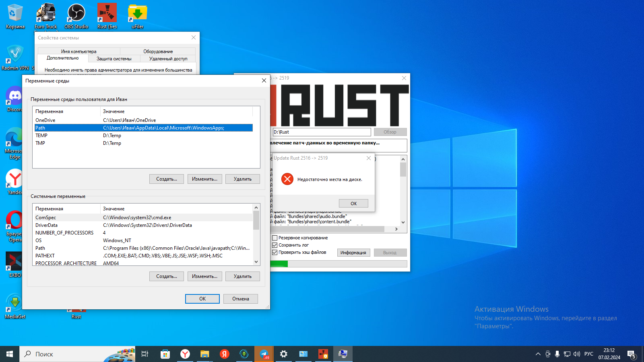The width and height of the screenshot is (644, 362).
Task: Open Microsoft Store from the taskbar
Action: point(165,354)
